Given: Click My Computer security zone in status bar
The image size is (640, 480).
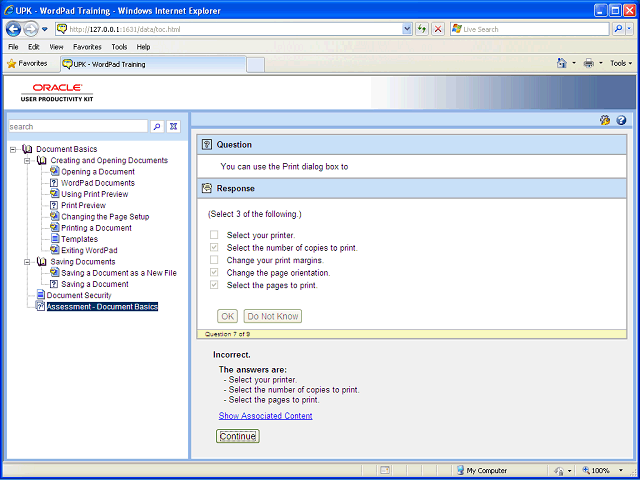Looking at the screenshot, I should pyautogui.click(x=482, y=471).
